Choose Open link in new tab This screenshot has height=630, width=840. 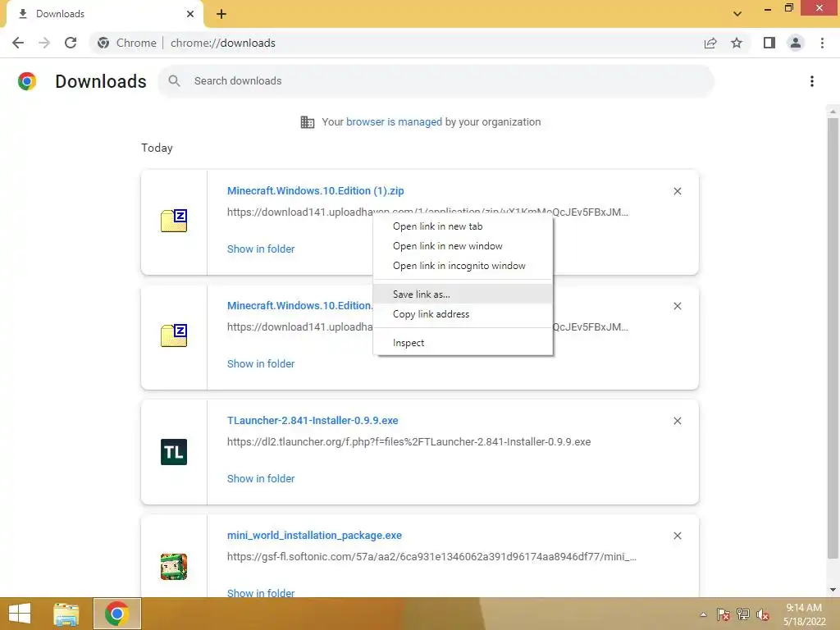pyautogui.click(x=463, y=226)
